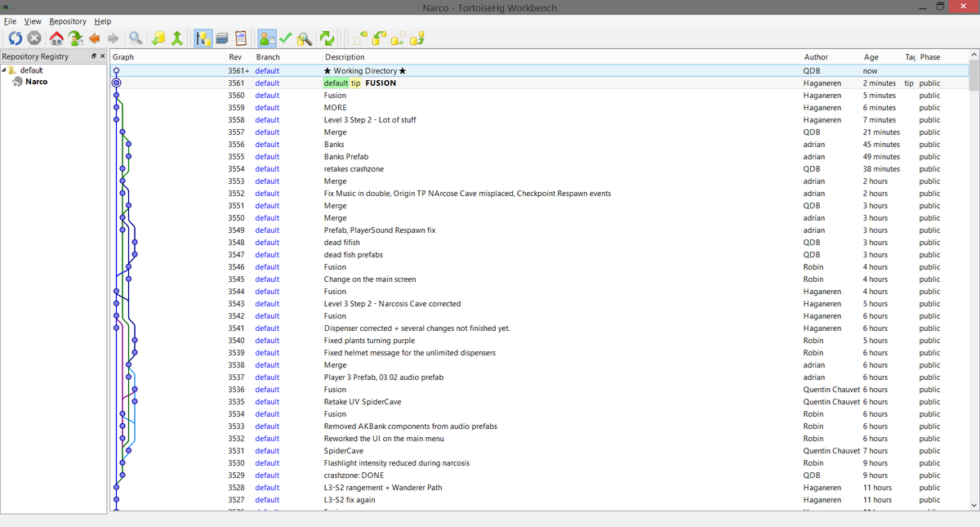Click the Rev column header
The height and width of the screenshot is (527, 980).
[235, 57]
